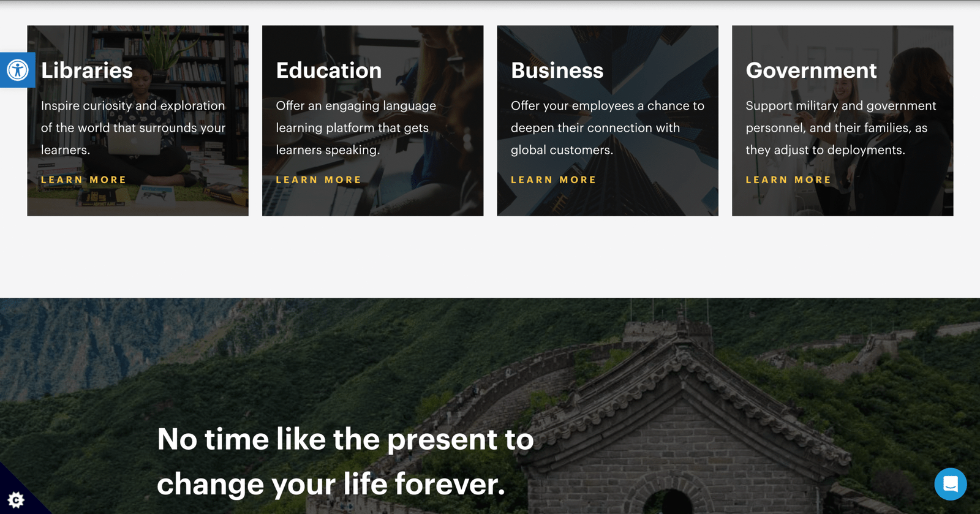Image resolution: width=980 pixels, height=514 pixels.
Task: Click the 'No time like the present' headline
Action: tap(345, 461)
